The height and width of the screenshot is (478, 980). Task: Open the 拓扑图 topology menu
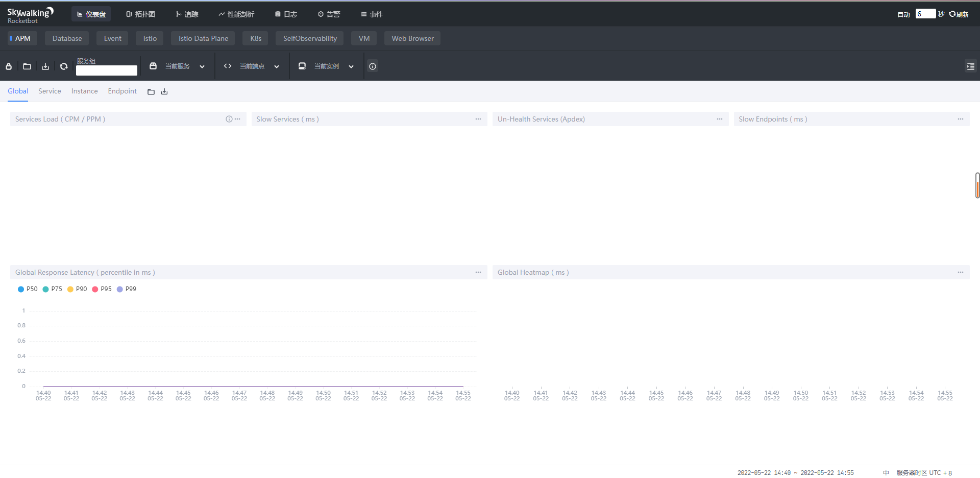pos(141,14)
